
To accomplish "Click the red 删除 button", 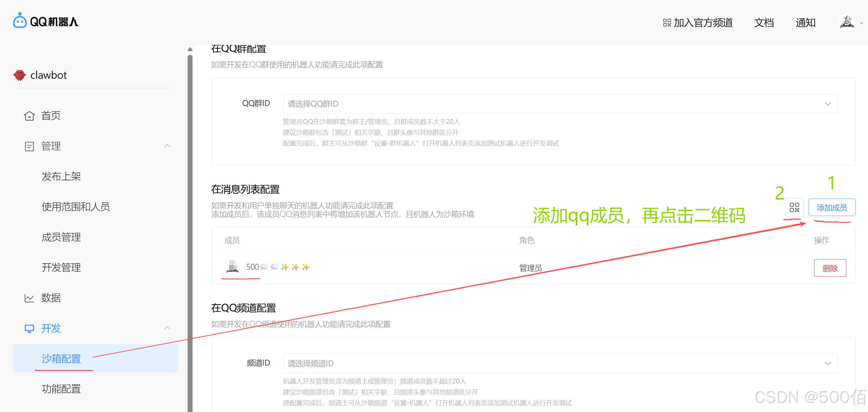I will point(830,268).
